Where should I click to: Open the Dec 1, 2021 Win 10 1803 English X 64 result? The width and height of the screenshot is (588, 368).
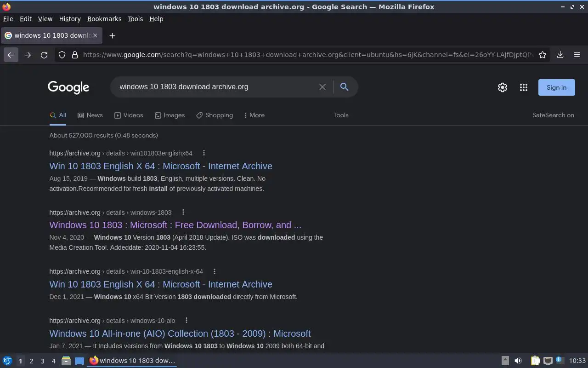click(161, 284)
